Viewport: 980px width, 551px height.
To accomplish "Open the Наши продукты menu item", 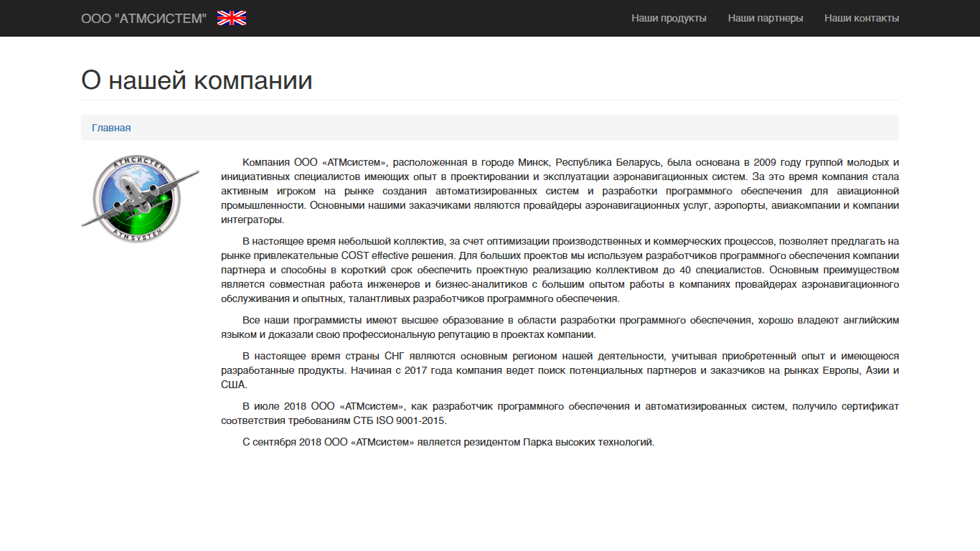I will pyautogui.click(x=669, y=18).
